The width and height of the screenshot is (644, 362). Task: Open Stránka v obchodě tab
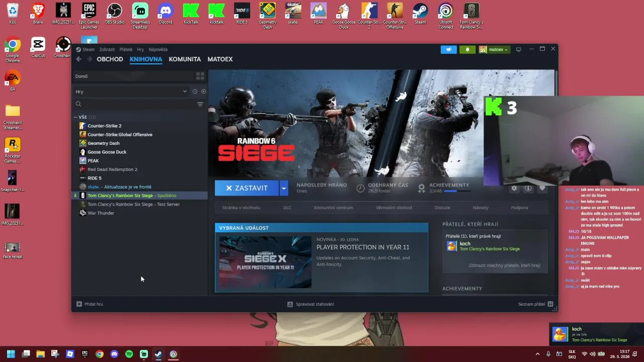pyautogui.click(x=242, y=208)
